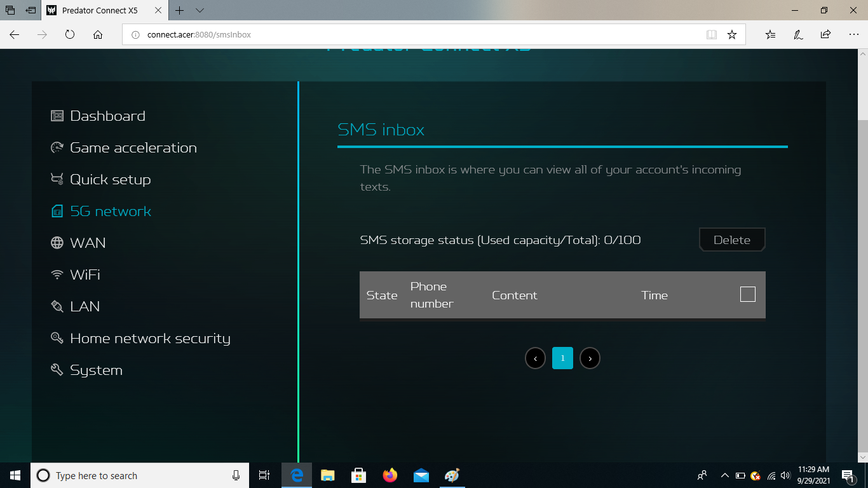This screenshot has height=488, width=868.
Task: Click the Phone number column header
Action: tap(431, 295)
